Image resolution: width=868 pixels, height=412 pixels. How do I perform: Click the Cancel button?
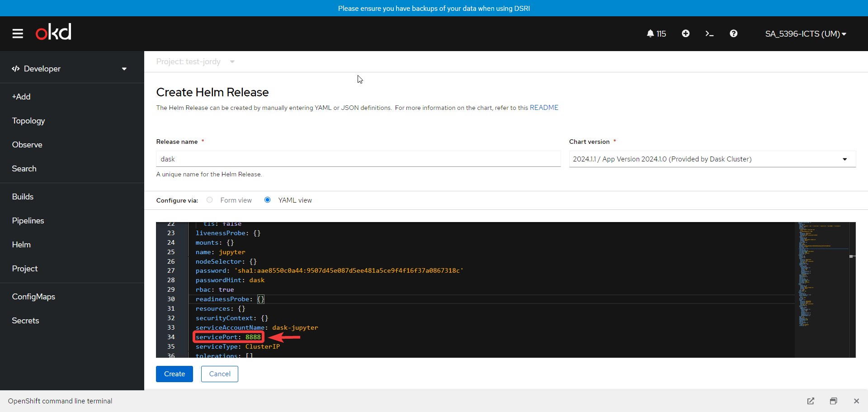coord(220,374)
